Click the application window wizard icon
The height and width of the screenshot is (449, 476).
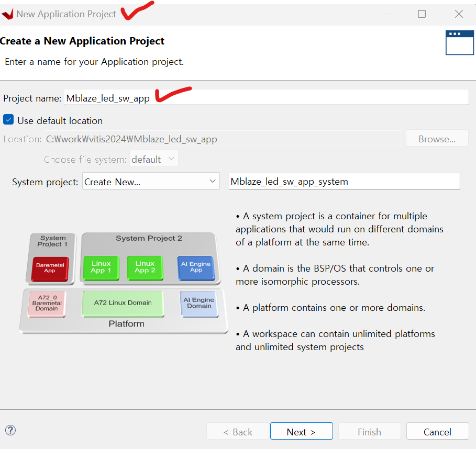[460, 42]
